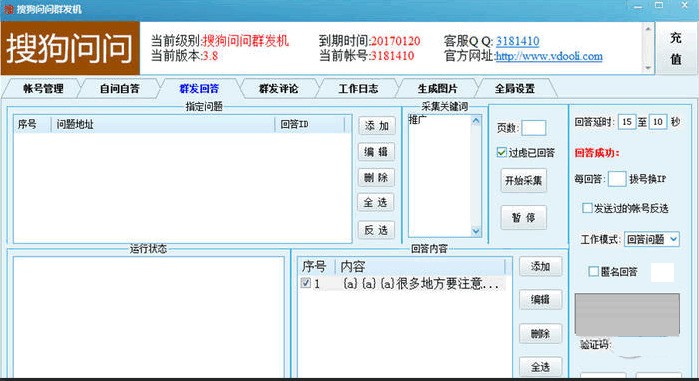Click the 页数 input field

[x=534, y=128]
